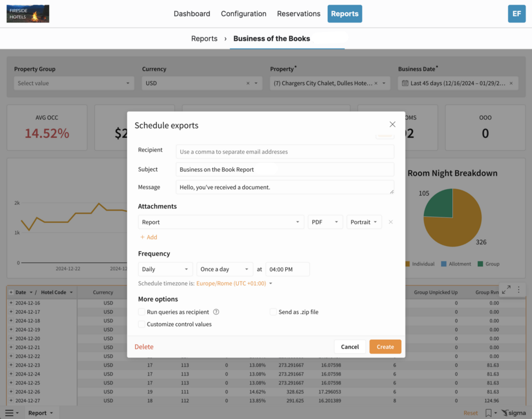Clear the USD currency selection

coord(247,83)
